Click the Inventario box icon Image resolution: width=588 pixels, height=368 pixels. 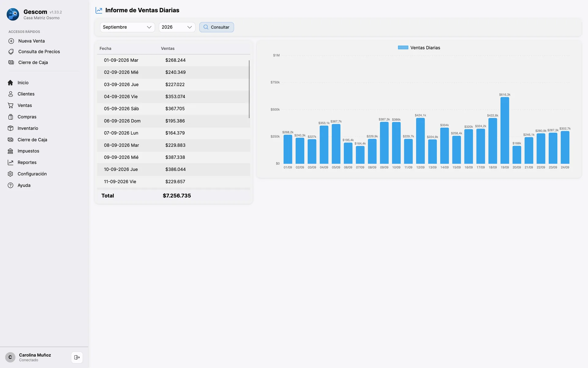coord(10,128)
